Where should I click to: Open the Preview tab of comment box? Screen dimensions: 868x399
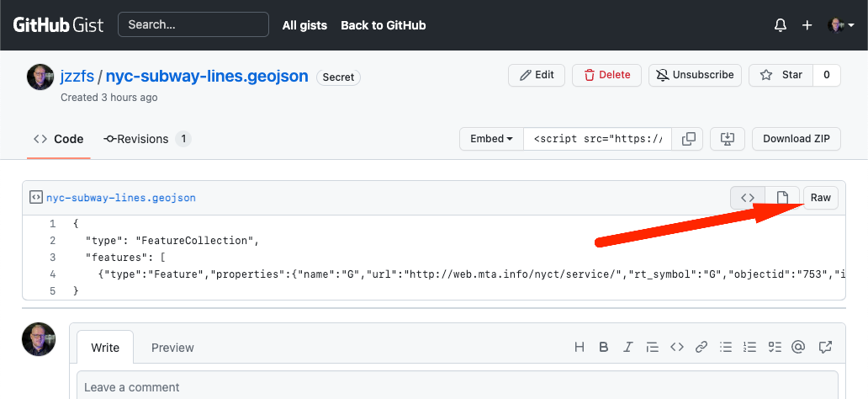pyautogui.click(x=172, y=348)
